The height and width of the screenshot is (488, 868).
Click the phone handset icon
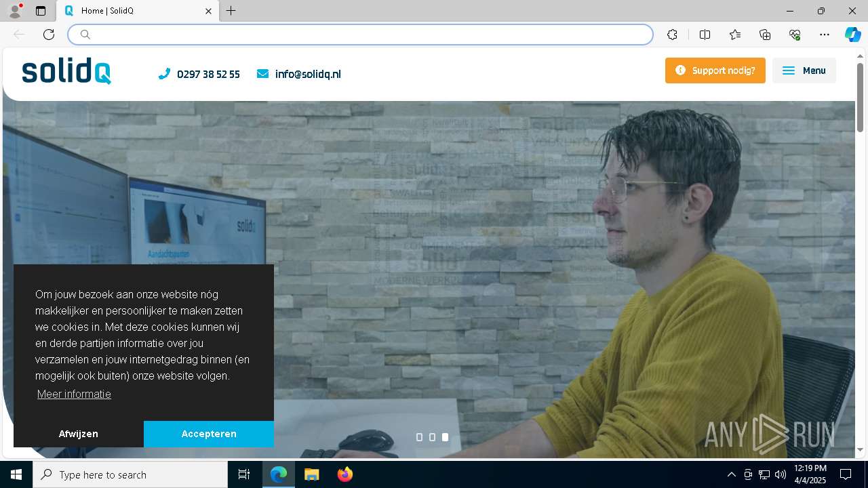(x=164, y=74)
